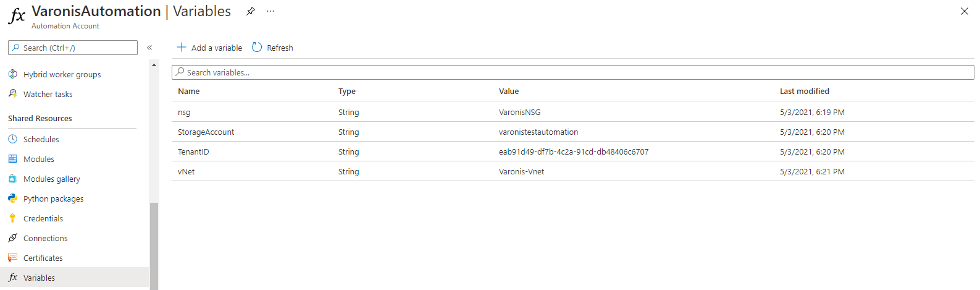
Task: Open the TenantID variable row
Action: [x=572, y=151]
